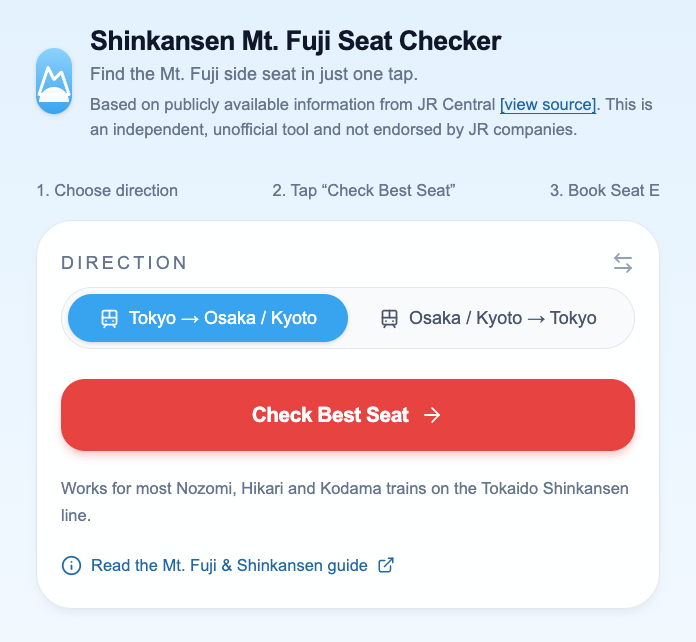
Task: Swap direction using the arrows icon
Action: [x=623, y=263]
